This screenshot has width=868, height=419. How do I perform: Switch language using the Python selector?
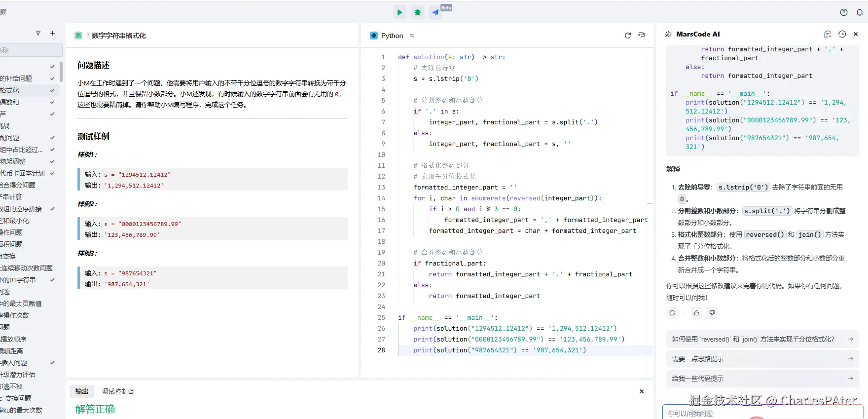coord(393,36)
